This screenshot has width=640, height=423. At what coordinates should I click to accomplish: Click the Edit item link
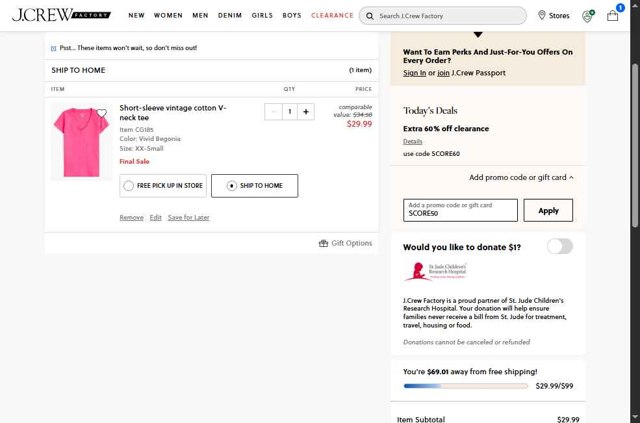point(156,218)
